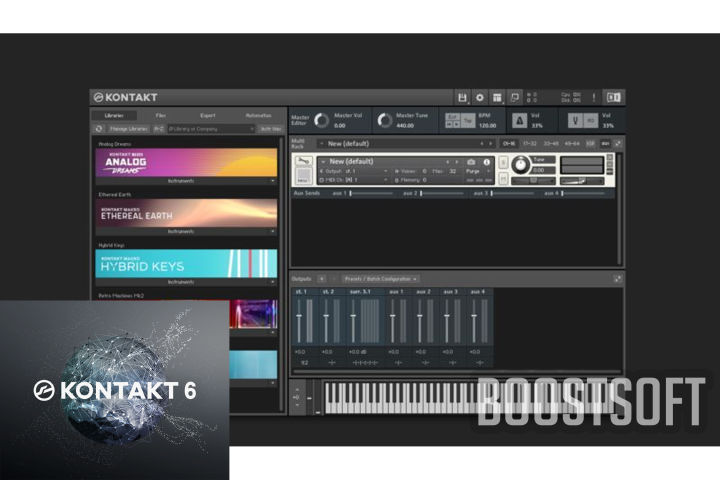Click the instrument snapshot camera icon
720x480 pixels.
coord(471,161)
